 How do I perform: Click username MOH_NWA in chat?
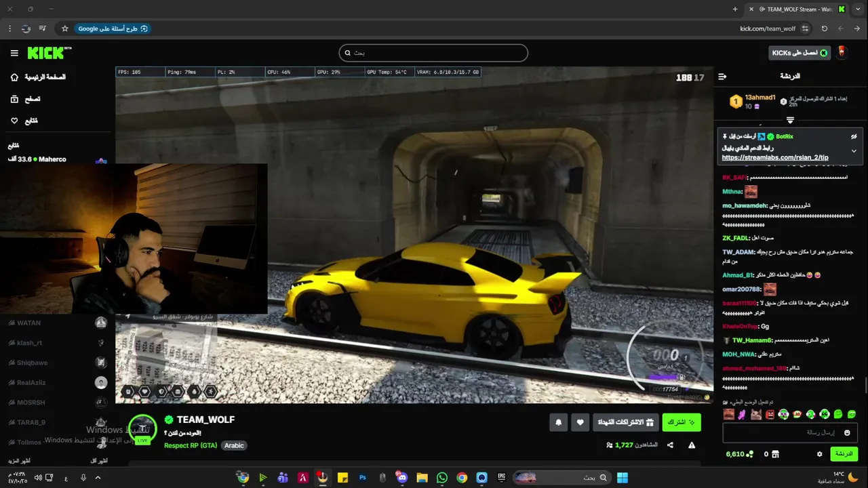[738, 354]
